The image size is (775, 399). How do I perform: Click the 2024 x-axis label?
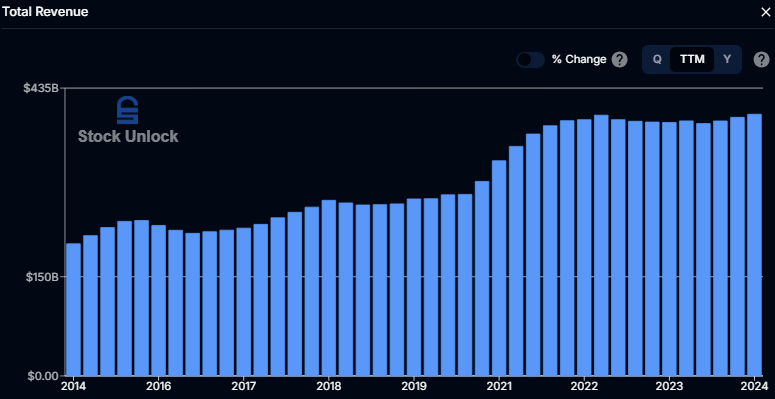tap(755, 386)
